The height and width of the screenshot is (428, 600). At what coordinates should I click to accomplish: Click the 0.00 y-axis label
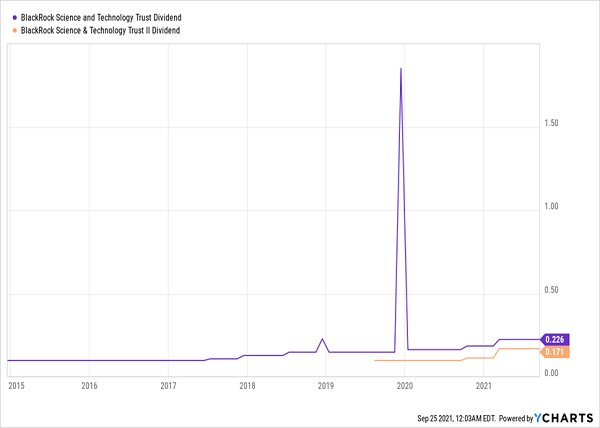[551, 373]
